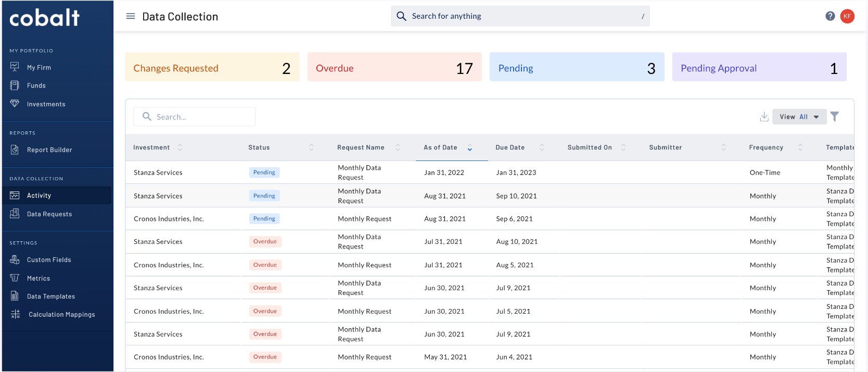The width and height of the screenshot is (868, 372).
Task: Toggle the hamburger menu icon
Action: point(131,16)
